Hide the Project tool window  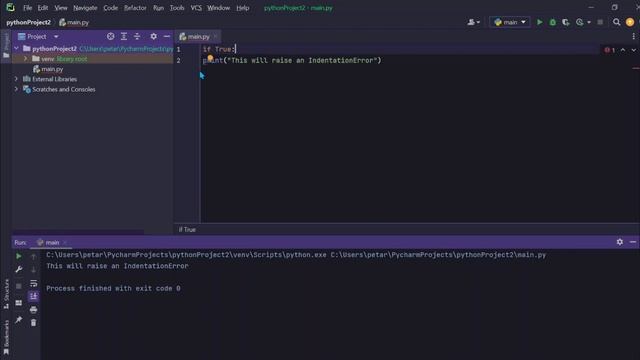click(167, 36)
